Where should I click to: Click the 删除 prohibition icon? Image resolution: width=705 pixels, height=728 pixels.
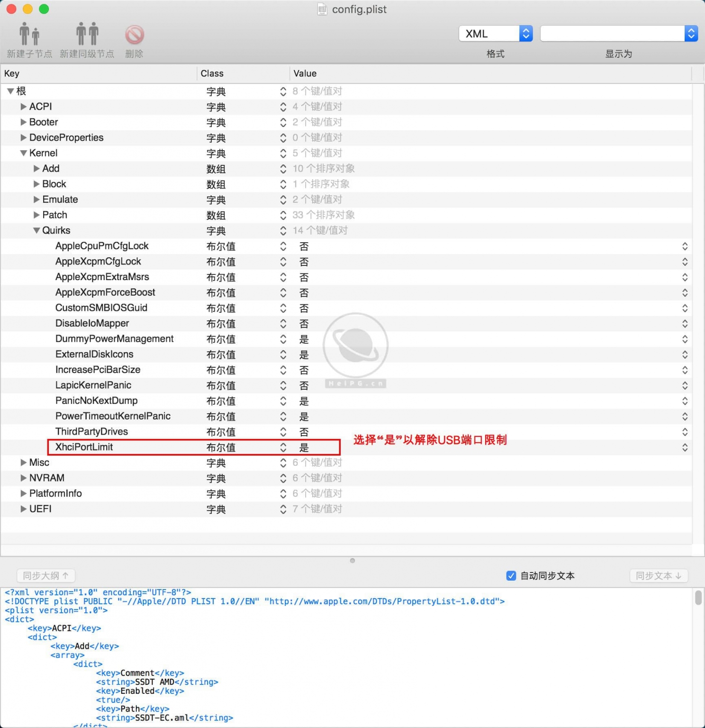click(x=134, y=34)
